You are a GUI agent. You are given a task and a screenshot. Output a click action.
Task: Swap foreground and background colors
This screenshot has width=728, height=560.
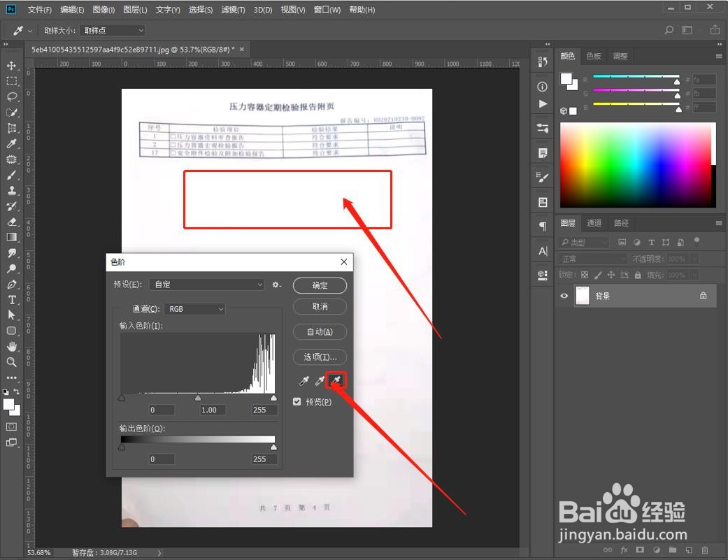[17, 392]
